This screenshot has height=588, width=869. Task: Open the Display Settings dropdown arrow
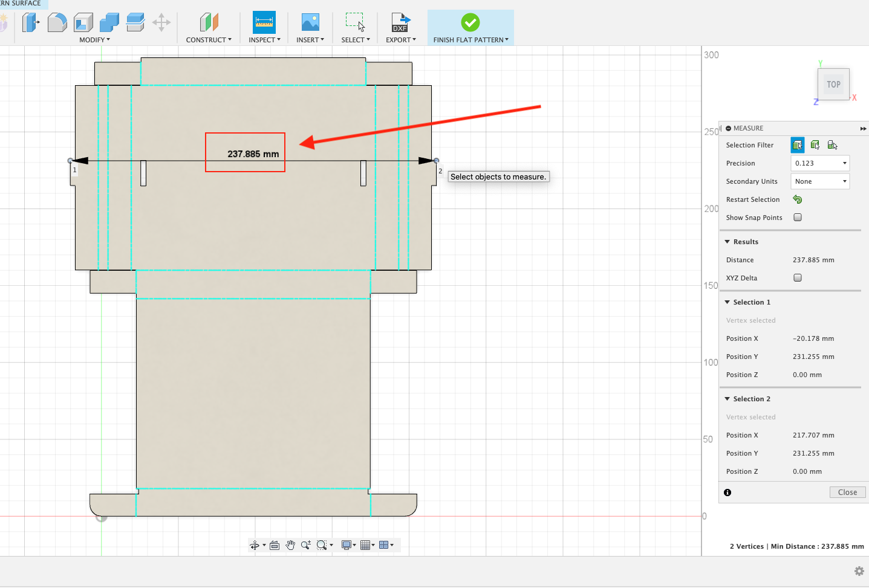tap(354, 546)
